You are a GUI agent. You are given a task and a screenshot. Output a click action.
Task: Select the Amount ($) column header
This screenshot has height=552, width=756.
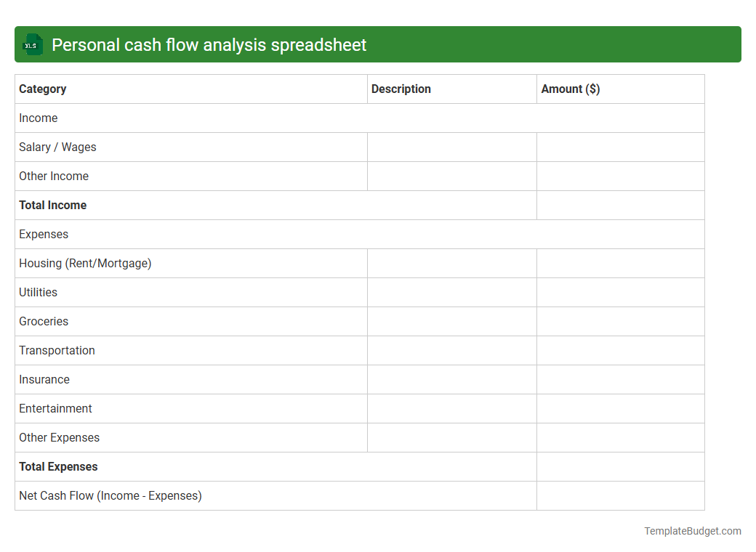[x=571, y=89]
